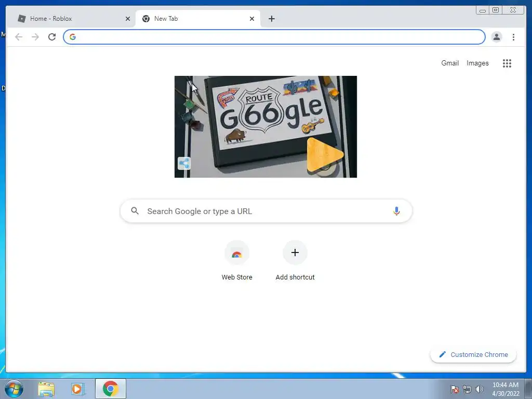
Task: Click the Google G icon in address bar
Action: [73, 37]
